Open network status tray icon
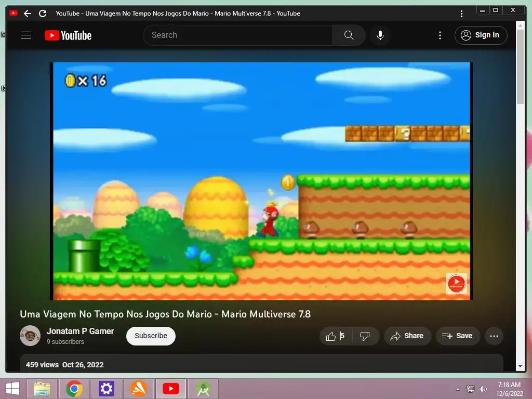This screenshot has width=532, height=399. pos(471,389)
